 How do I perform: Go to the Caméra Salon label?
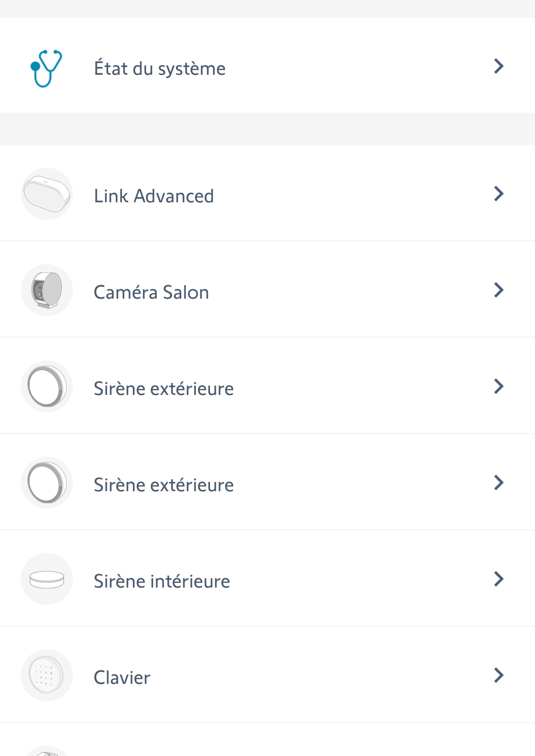coord(151,292)
